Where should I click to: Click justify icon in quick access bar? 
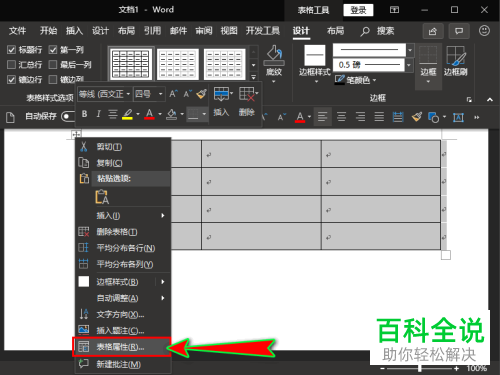coord(379,117)
